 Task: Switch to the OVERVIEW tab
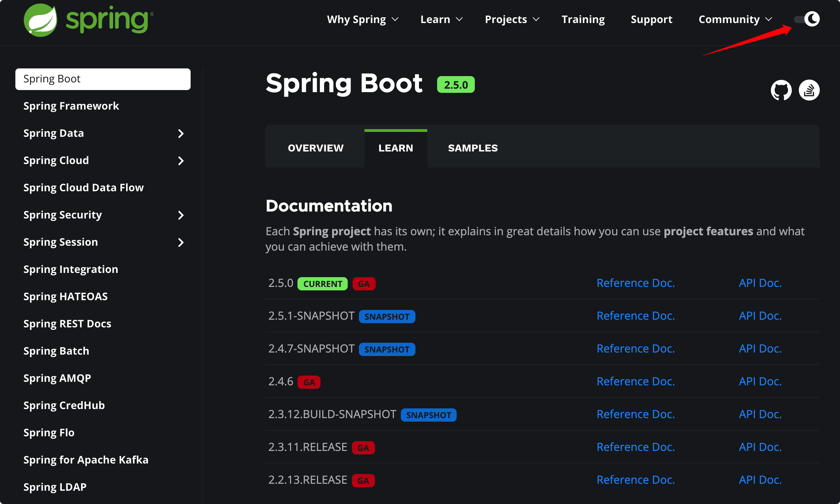click(316, 148)
